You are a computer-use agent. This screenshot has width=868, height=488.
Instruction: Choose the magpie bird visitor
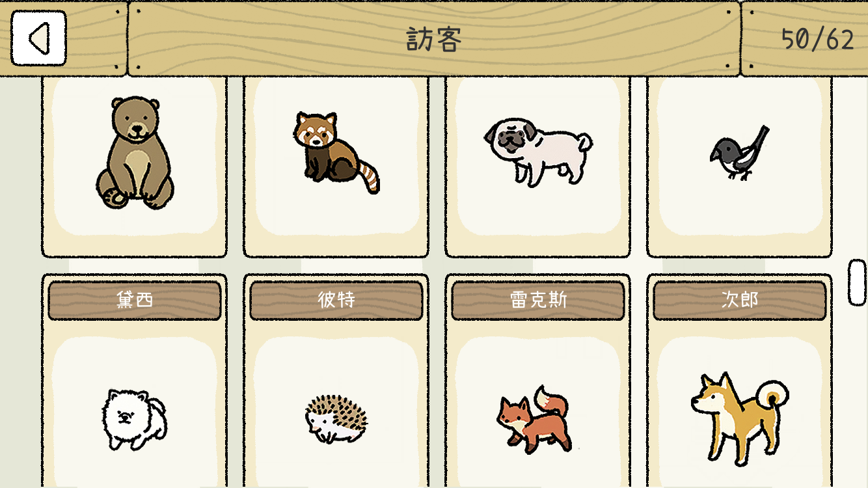(739, 153)
